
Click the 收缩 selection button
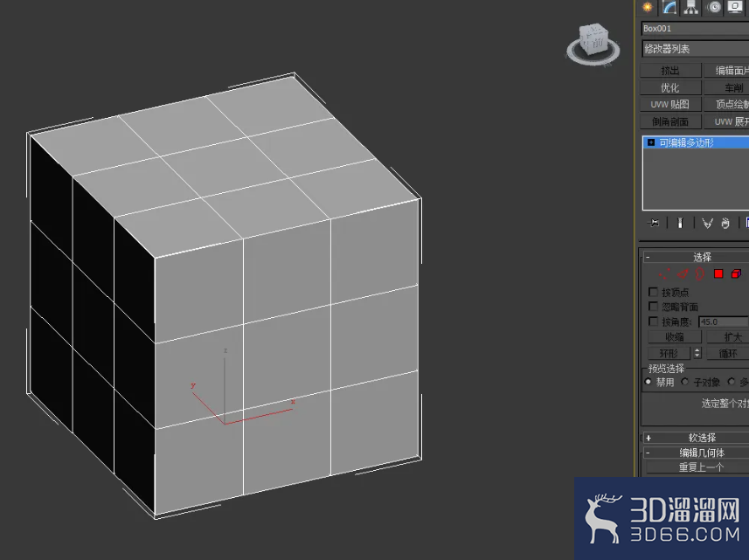pyautogui.click(x=674, y=337)
